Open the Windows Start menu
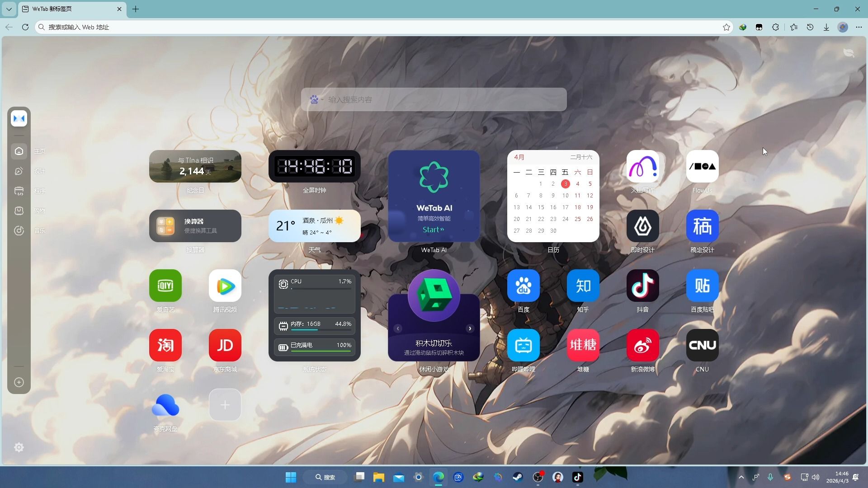 click(x=291, y=477)
